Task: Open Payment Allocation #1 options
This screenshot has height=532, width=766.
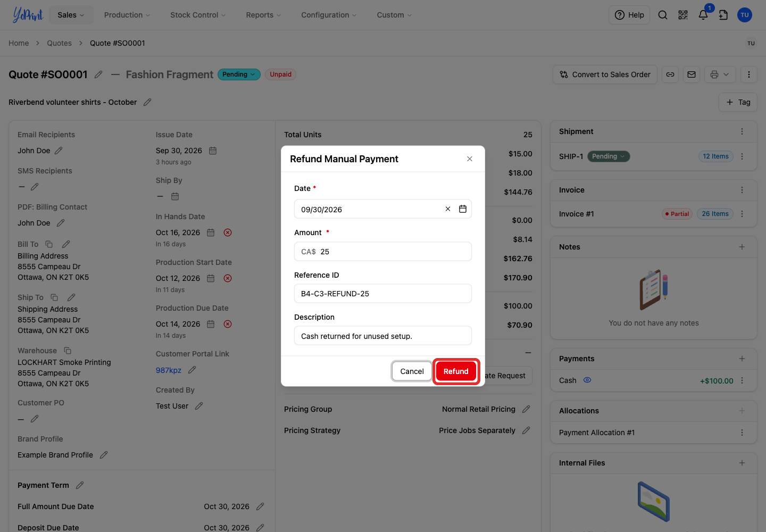Action: click(x=742, y=433)
